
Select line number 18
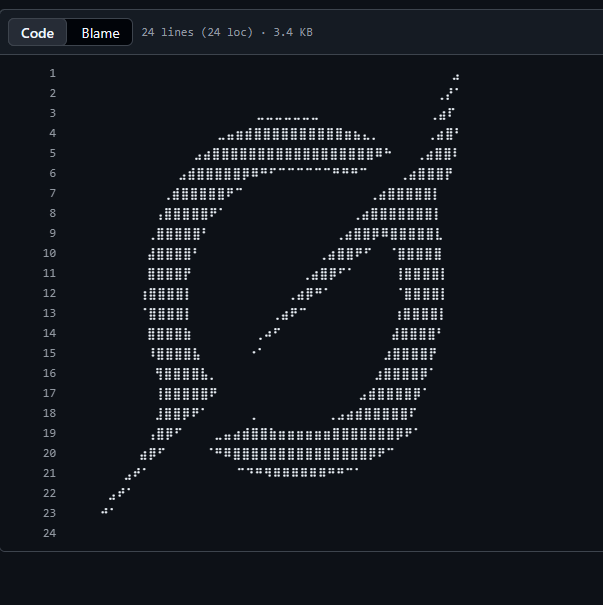coord(50,413)
